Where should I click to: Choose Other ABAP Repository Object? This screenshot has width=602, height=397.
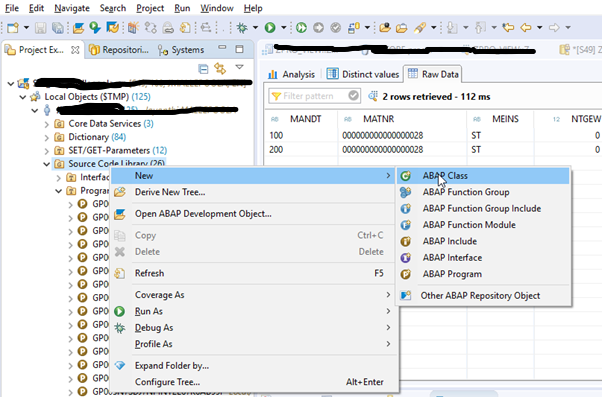(483, 296)
